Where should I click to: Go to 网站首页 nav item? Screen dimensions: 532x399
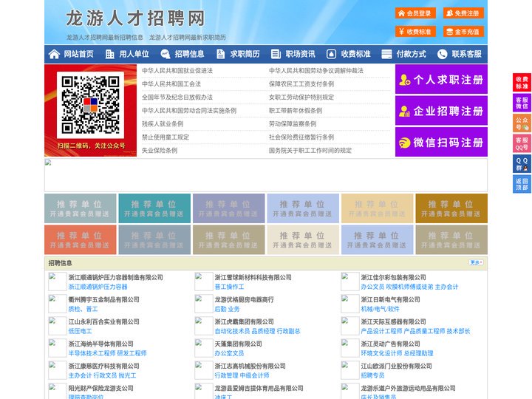tap(79, 54)
